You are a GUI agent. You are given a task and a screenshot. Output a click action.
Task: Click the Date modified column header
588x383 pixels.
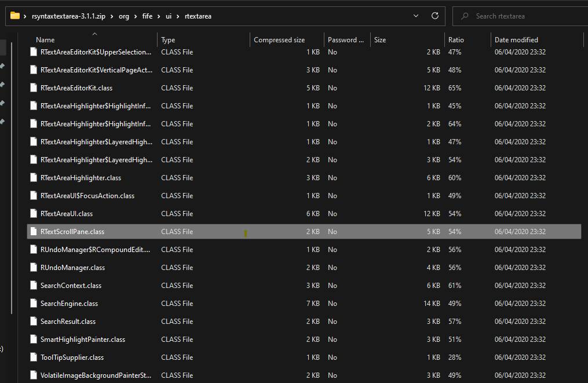pos(515,39)
